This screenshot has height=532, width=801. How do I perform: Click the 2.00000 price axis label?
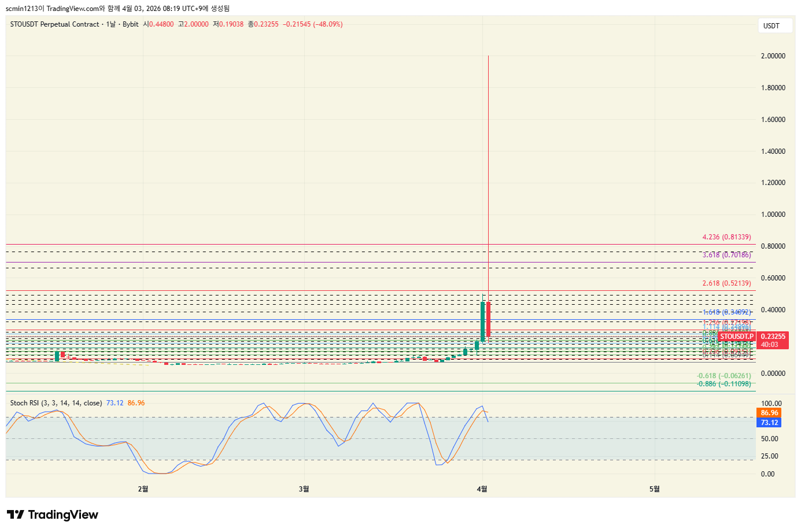click(x=773, y=56)
